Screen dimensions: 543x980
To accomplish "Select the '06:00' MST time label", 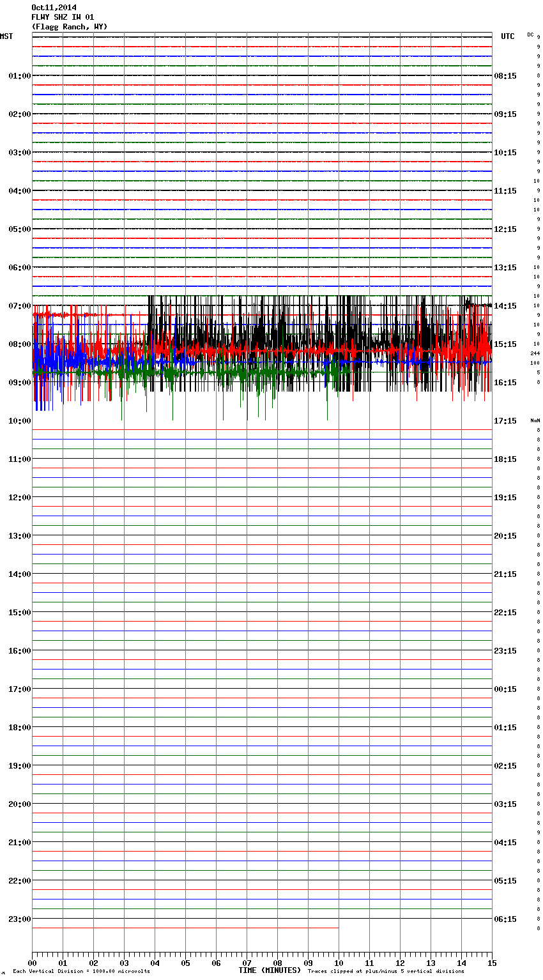I will 20,268.
